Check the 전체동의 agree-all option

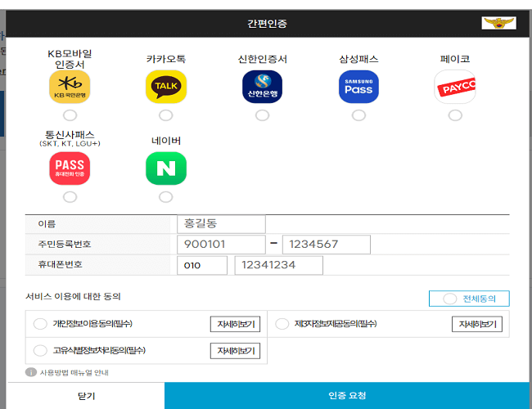pyautogui.click(x=469, y=299)
